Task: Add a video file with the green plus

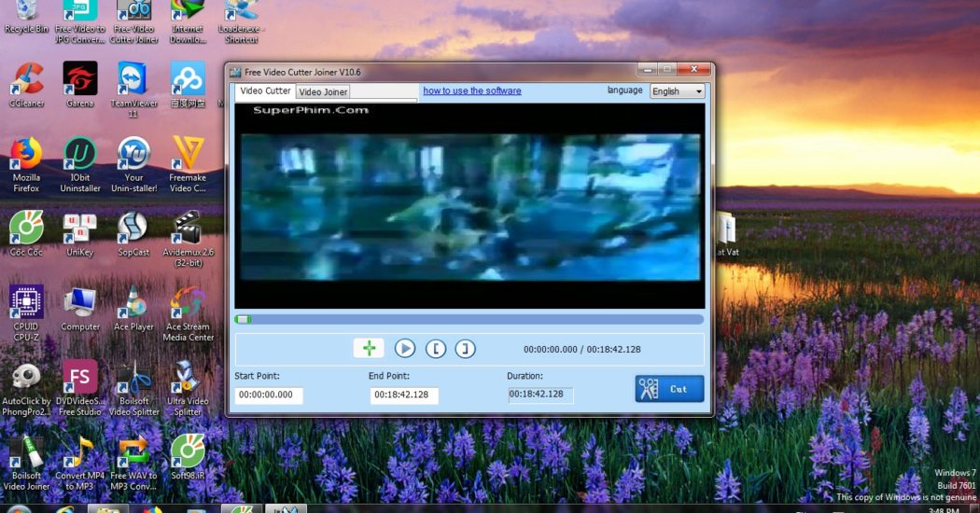Action: [x=369, y=348]
